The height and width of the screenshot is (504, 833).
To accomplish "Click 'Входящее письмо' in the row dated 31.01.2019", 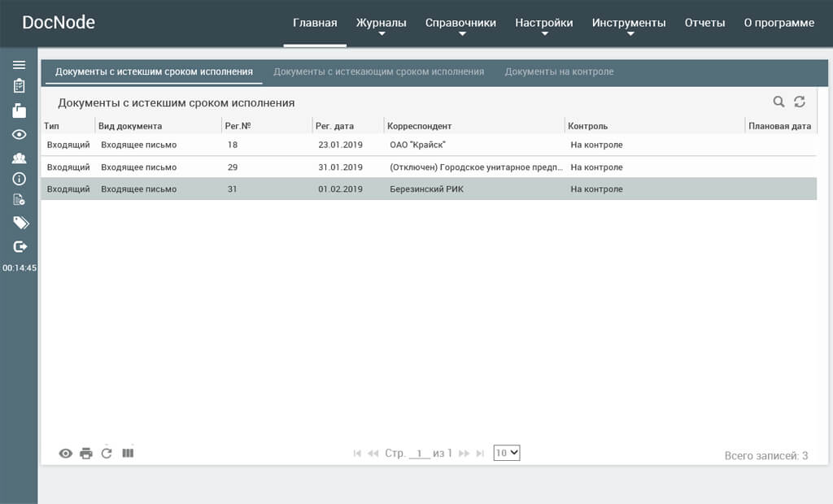I will click(x=138, y=167).
